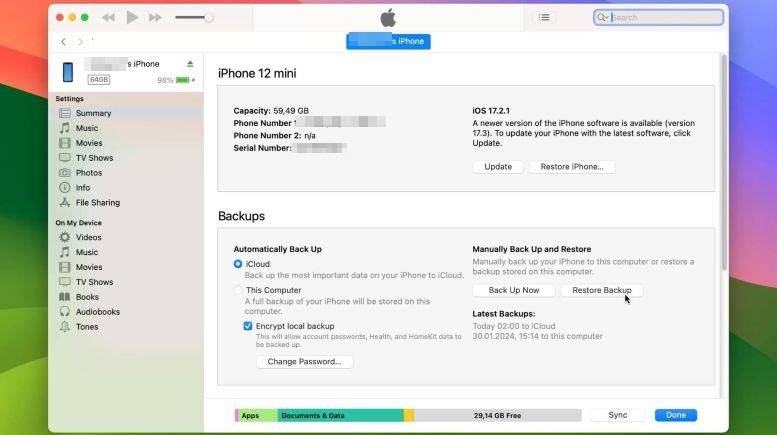This screenshot has height=435, width=777.
Task: Toggle Encrypt local backup checkbox
Action: point(248,326)
